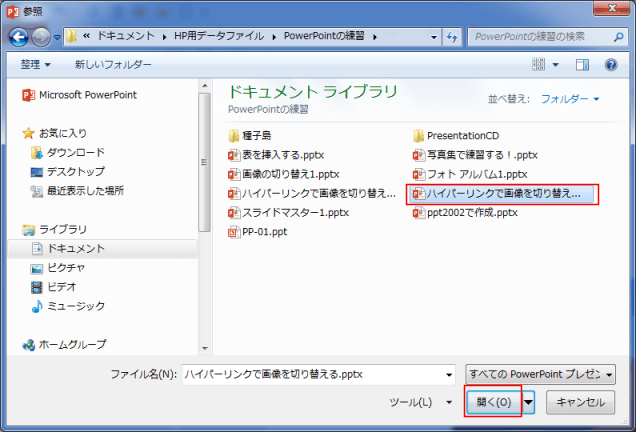This screenshot has width=636, height=432.
Task: Click ドキュメント in the address breadcrumb
Action: (126, 36)
